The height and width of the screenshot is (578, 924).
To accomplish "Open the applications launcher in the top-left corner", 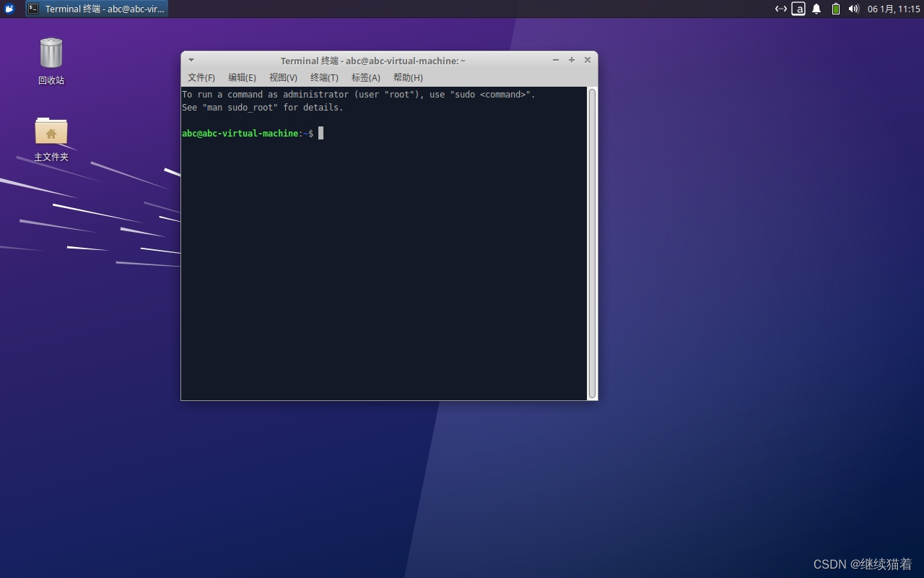I will tap(8, 9).
